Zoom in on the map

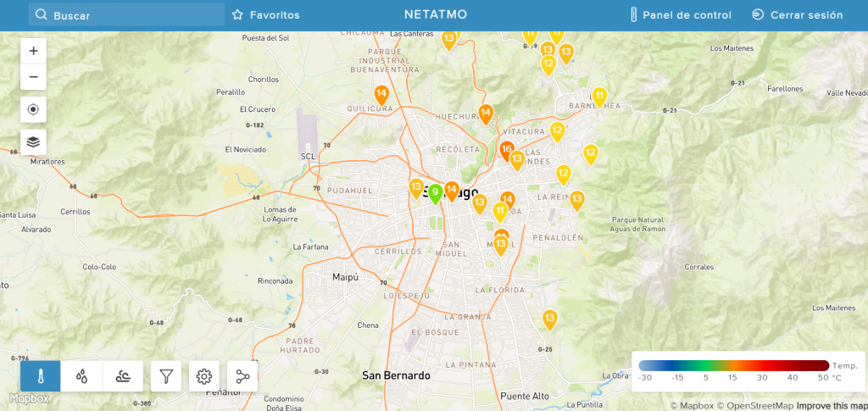(x=33, y=51)
